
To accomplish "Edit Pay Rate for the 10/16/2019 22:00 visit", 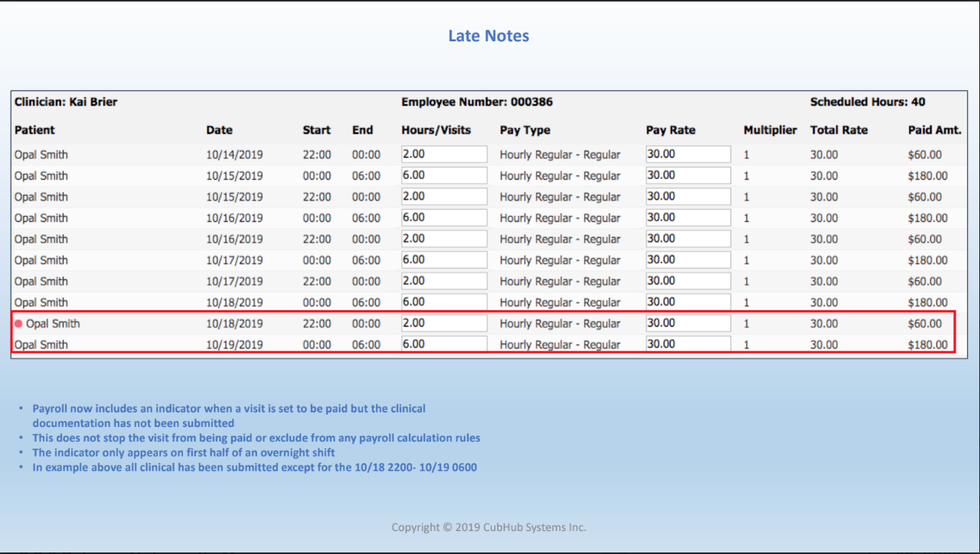I will 688,239.
